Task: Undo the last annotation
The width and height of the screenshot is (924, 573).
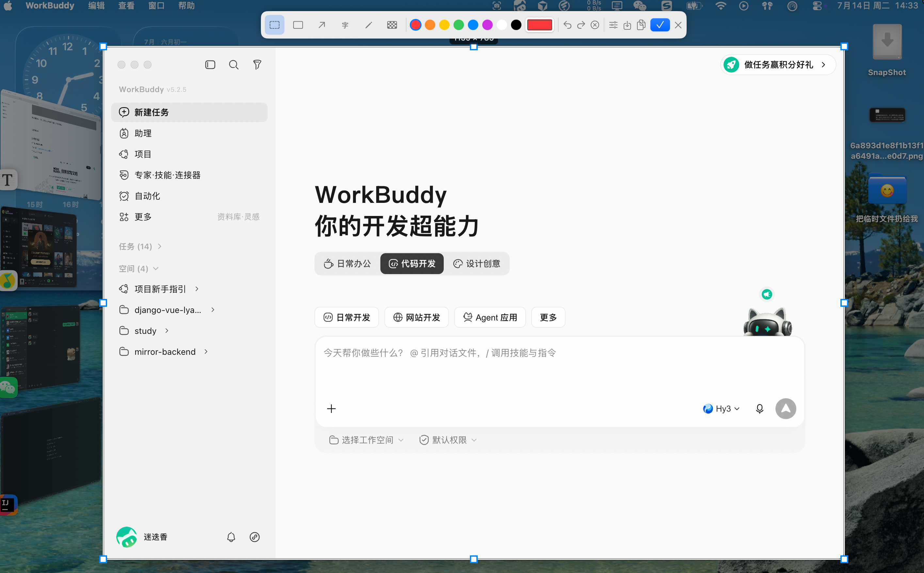Action: [567, 25]
